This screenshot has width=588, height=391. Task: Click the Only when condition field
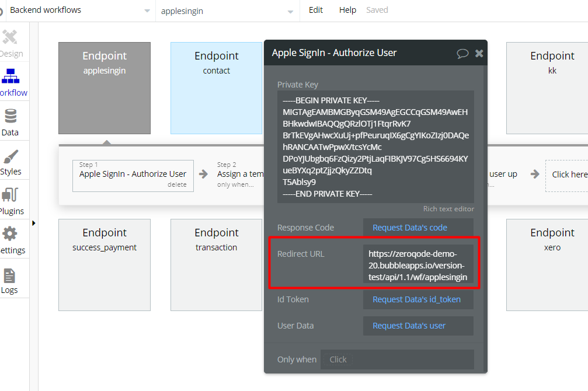tap(397, 359)
